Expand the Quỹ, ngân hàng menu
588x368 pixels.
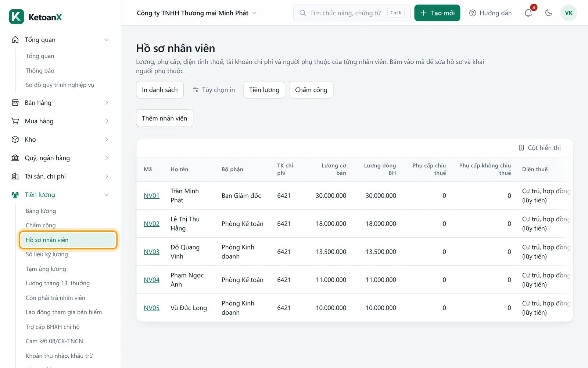[60, 158]
